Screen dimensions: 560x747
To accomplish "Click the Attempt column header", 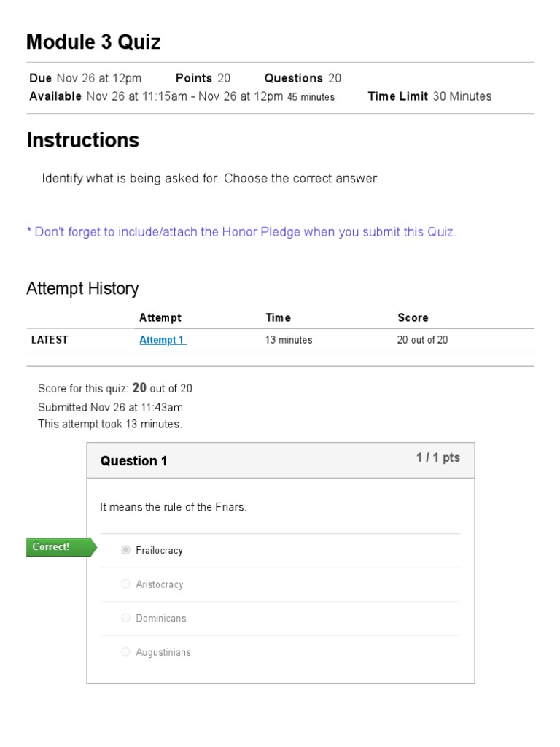I will point(160,318).
